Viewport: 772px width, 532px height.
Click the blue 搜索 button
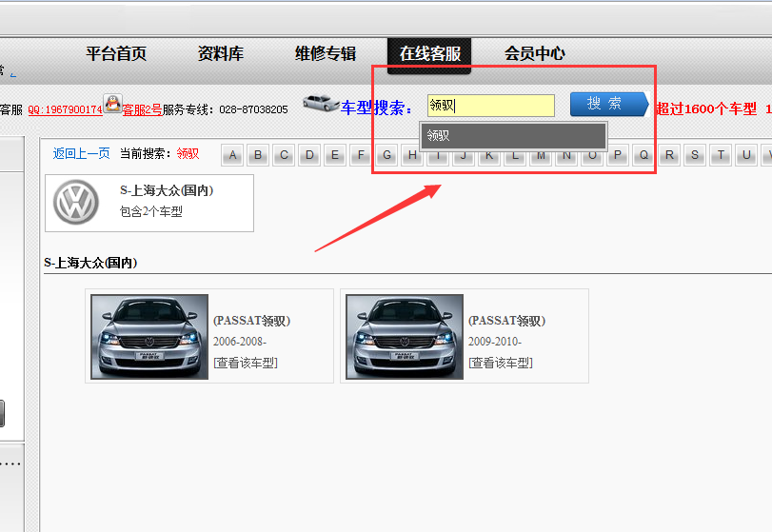[x=609, y=104]
